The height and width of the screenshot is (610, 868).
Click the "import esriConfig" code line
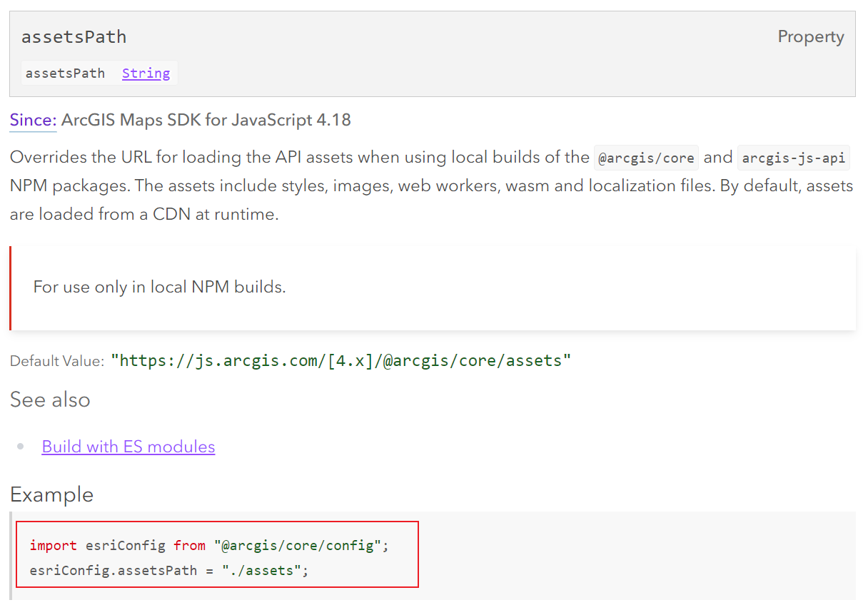coord(209,546)
